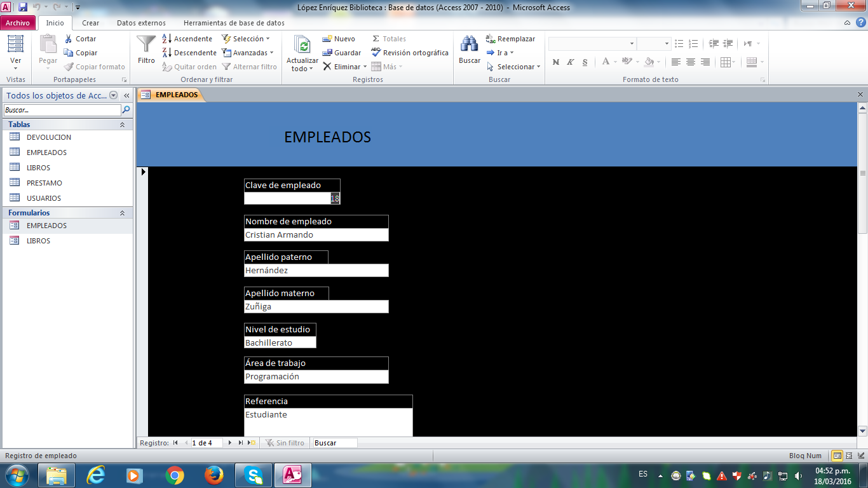Sort records with Descendente

pos(189,53)
